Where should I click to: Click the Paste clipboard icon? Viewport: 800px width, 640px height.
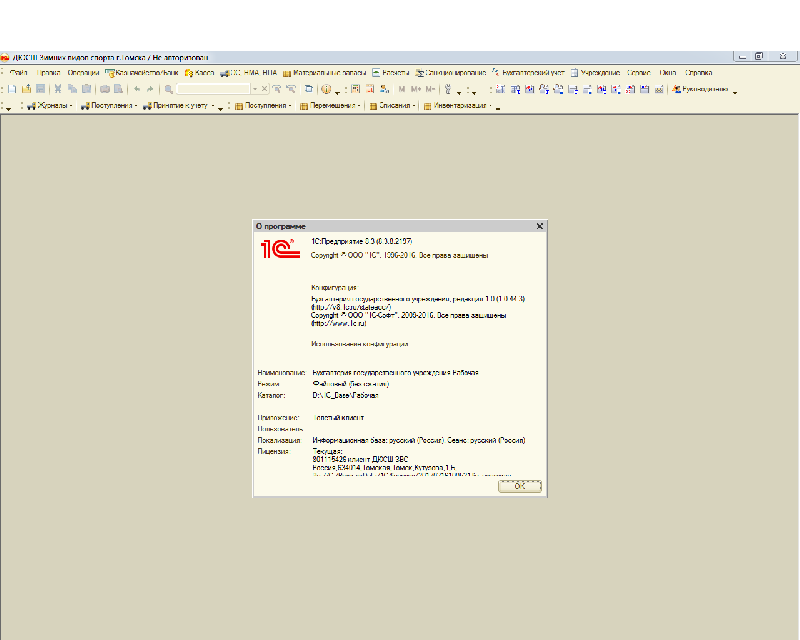[x=86, y=89]
